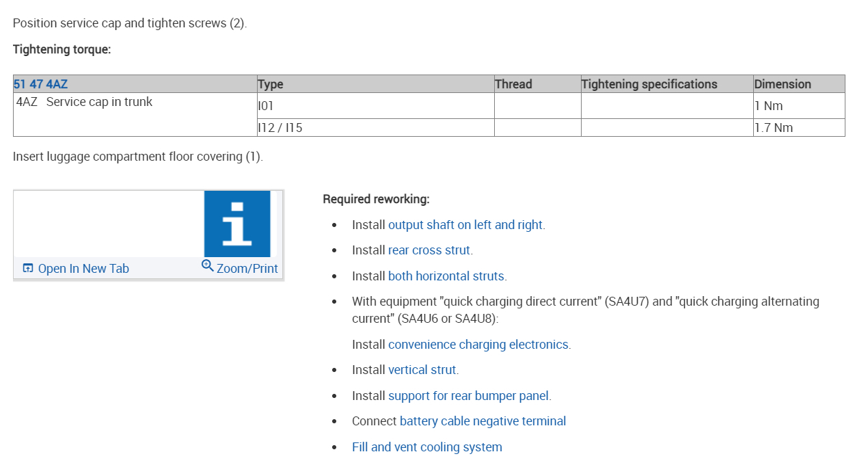The image size is (868, 465).
Task: Click the Zoom/Print link
Action: pyautogui.click(x=247, y=269)
